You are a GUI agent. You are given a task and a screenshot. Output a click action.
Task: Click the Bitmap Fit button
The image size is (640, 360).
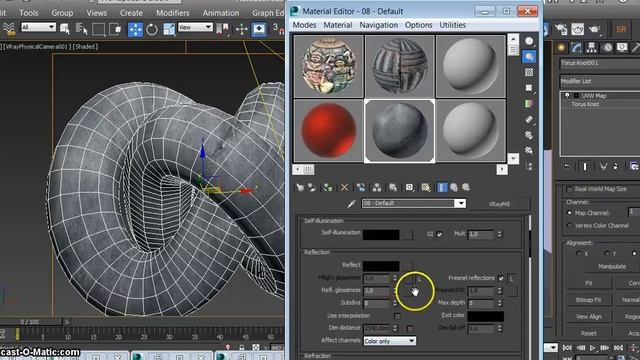tap(588, 300)
